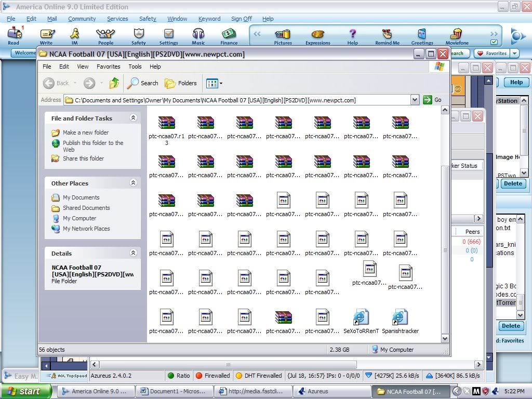The image size is (532, 399).
Task: Collapse the Details panel
Action: pos(133,253)
